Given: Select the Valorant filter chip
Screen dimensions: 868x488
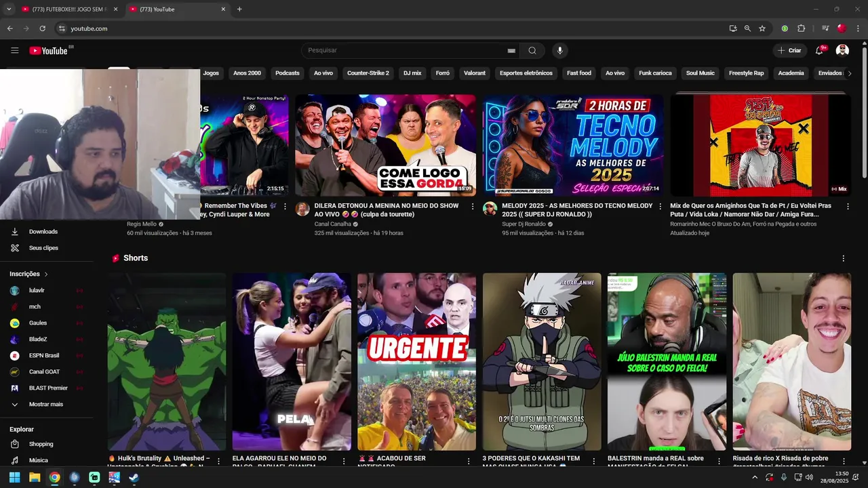Looking at the screenshot, I should tap(475, 73).
